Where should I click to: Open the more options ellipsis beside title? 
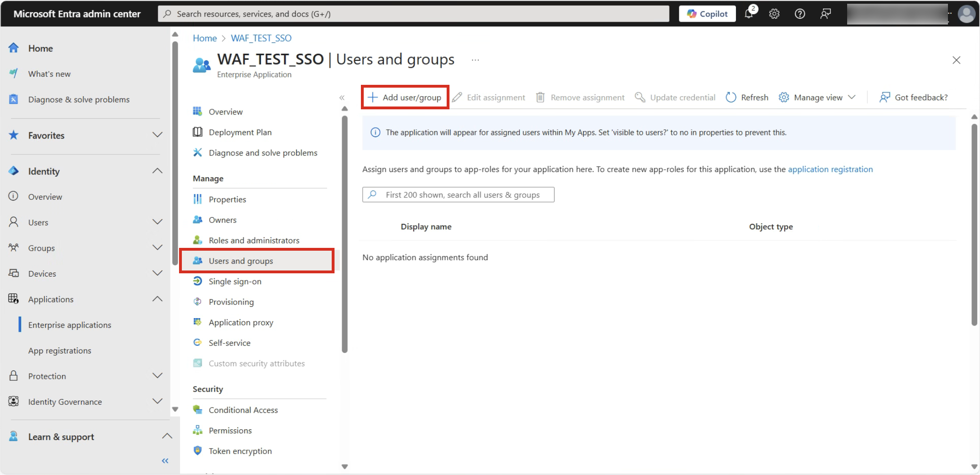(x=475, y=60)
